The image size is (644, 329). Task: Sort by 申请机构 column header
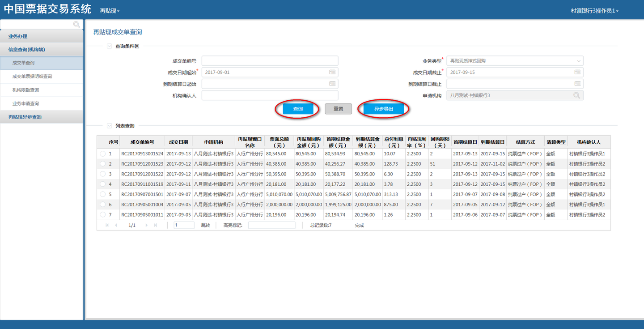[213, 142]
